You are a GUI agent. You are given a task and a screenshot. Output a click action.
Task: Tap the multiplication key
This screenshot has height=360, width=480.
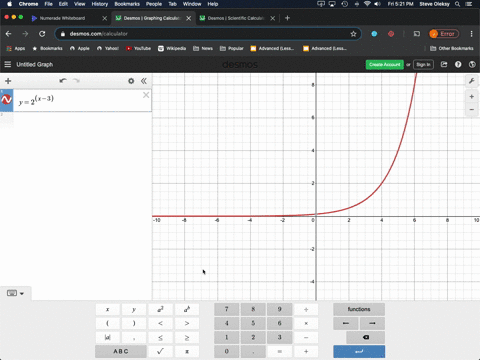pos(306,323)
